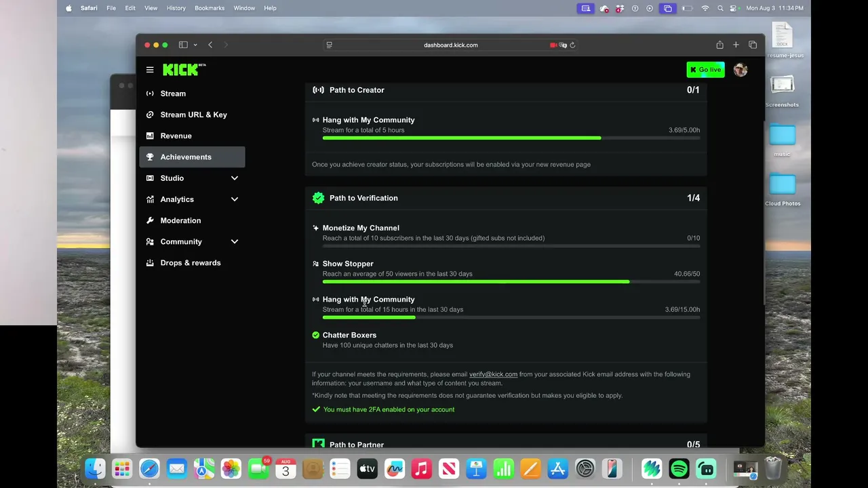Click the verify@kick.com email link
Screen dimensions: 868x488
pyautogui.click(x=493, y=374)
